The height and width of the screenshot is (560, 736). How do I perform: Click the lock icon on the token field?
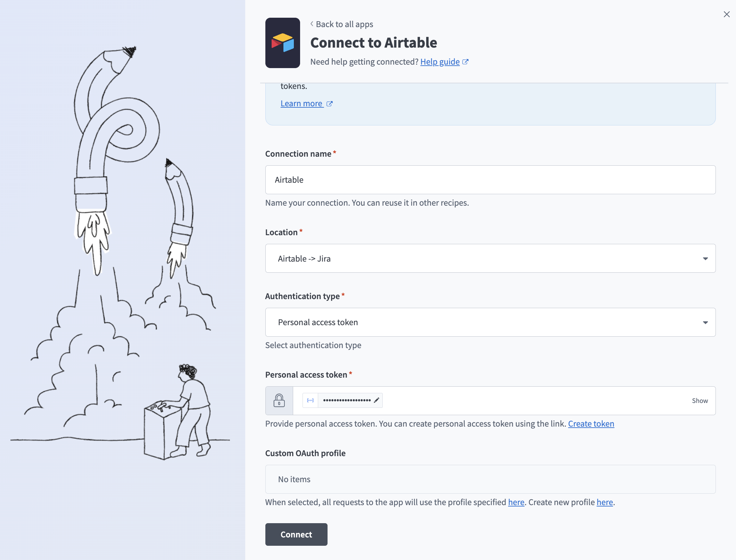(279, 400)
